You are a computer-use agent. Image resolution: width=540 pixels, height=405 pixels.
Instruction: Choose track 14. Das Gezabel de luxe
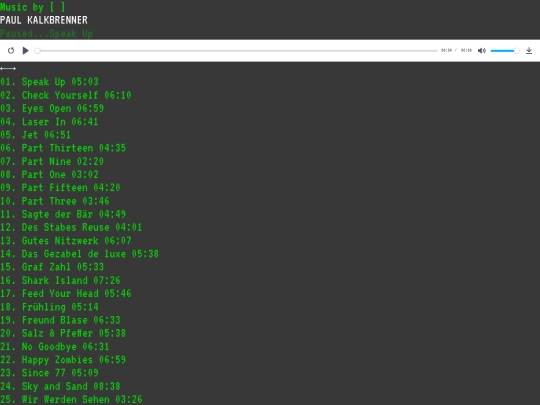[x=79, y=254]
